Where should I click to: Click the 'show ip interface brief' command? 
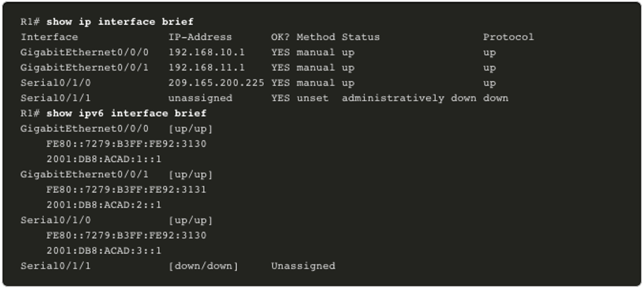point(120,22)
